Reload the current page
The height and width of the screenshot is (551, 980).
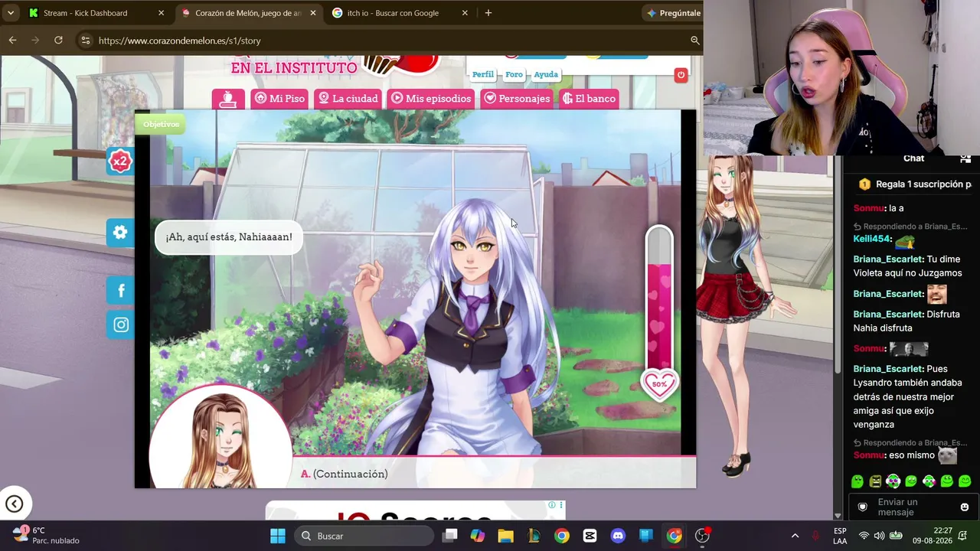pos(58,41)
